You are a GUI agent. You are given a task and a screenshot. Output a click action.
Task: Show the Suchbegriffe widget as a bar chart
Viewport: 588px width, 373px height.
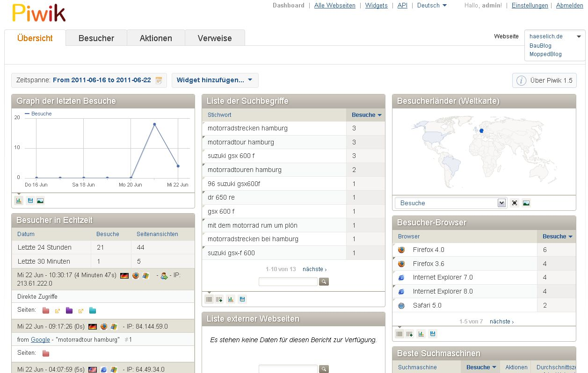click(231, 300)
